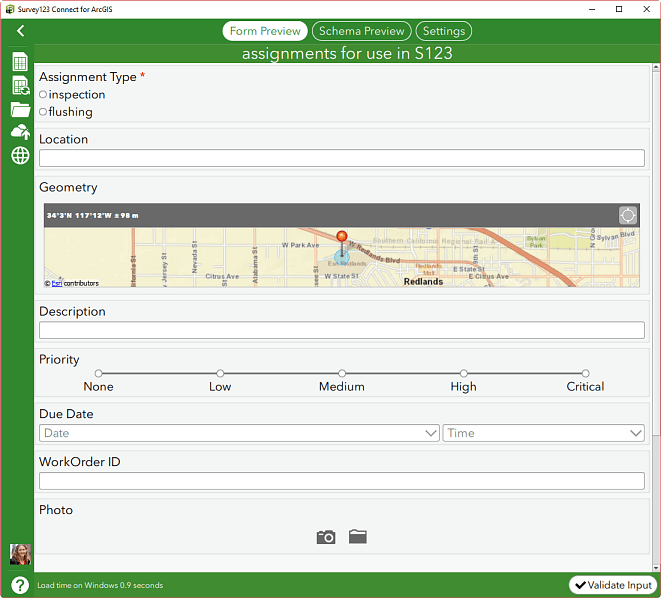Screen dimensions: 661x598
Task: Click into the Description text field
Action: pos(342,330)
